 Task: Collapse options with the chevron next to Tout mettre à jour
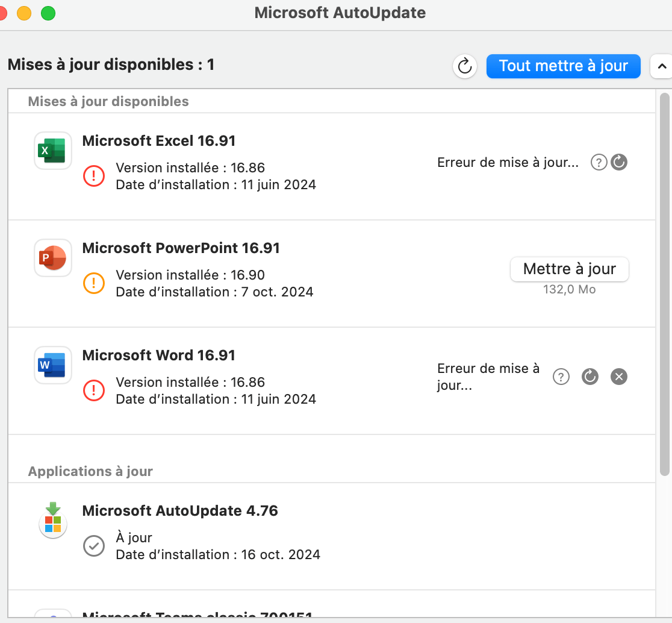tap(661, 66)
